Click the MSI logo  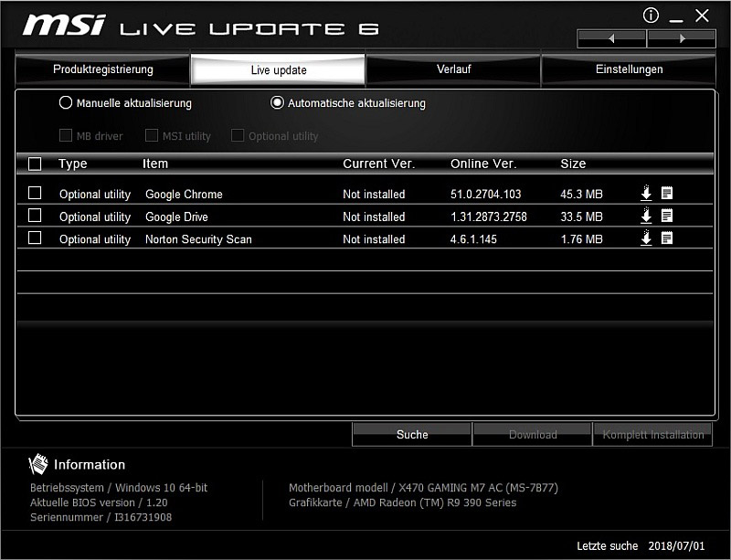click(64, 25)
